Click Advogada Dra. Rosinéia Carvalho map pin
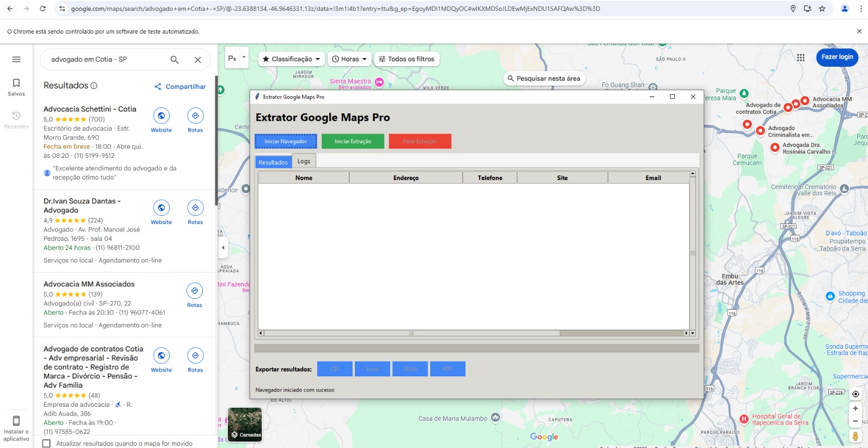This screenshot has height=448, width=868. (775, 148)
